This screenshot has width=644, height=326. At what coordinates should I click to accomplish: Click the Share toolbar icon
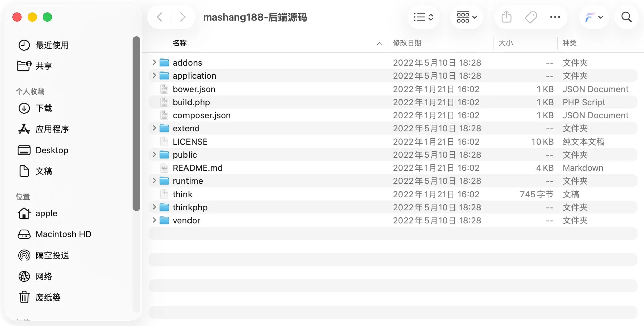tap(506, 17)
